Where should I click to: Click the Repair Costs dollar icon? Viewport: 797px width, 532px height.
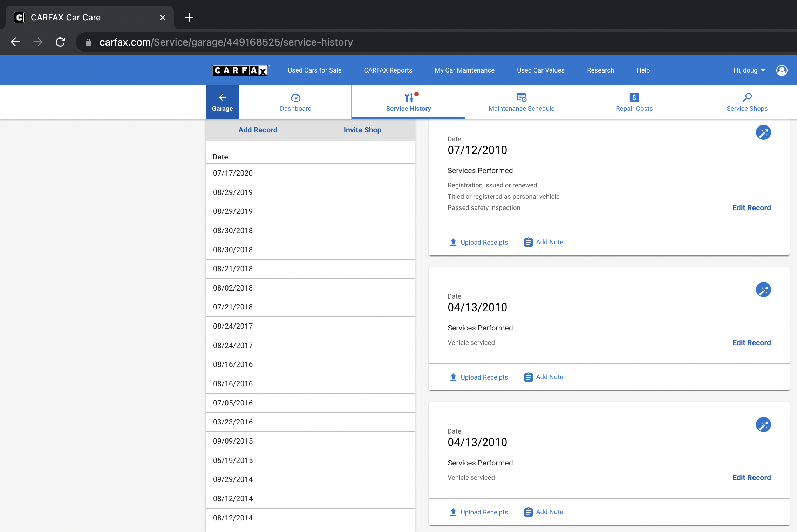point(634,97)
